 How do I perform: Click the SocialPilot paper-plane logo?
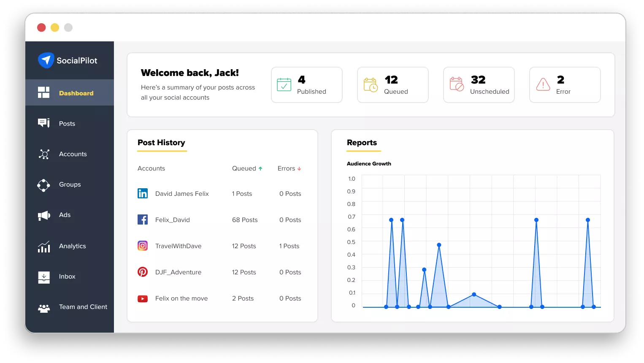(46, 60)
